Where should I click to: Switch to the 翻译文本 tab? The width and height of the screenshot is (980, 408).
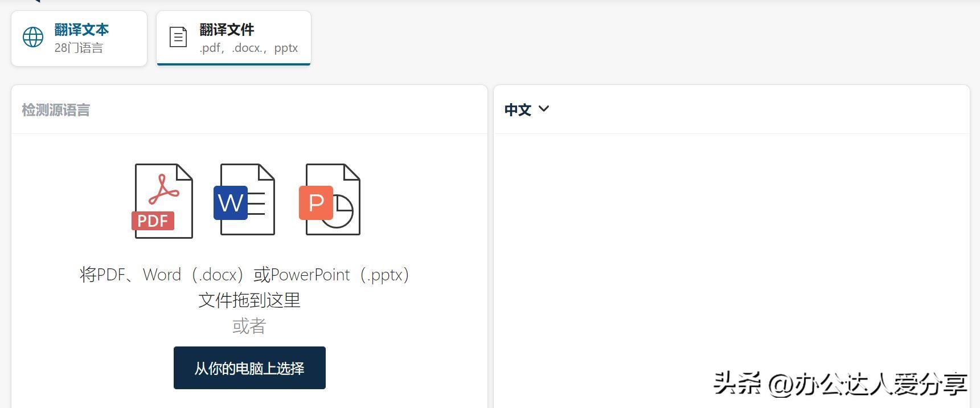(79, 38)
